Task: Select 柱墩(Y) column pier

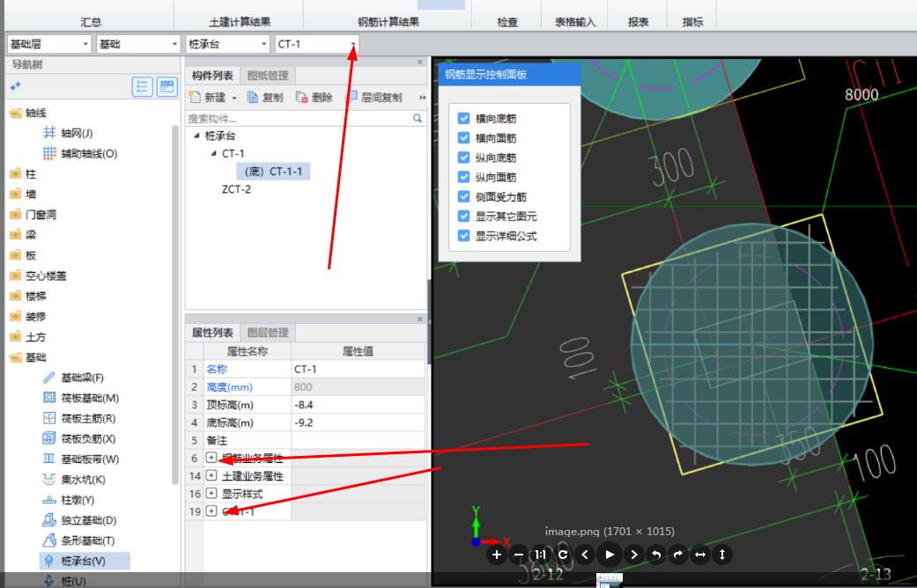Action: tap(69, 500)
